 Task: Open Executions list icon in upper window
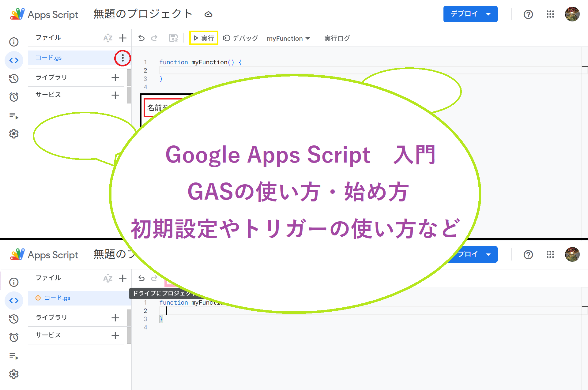point(14,116)
